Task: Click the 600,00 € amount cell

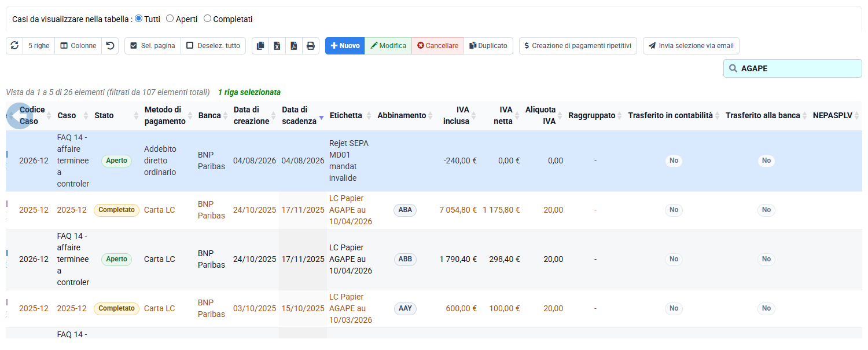Action: [462, 308]
